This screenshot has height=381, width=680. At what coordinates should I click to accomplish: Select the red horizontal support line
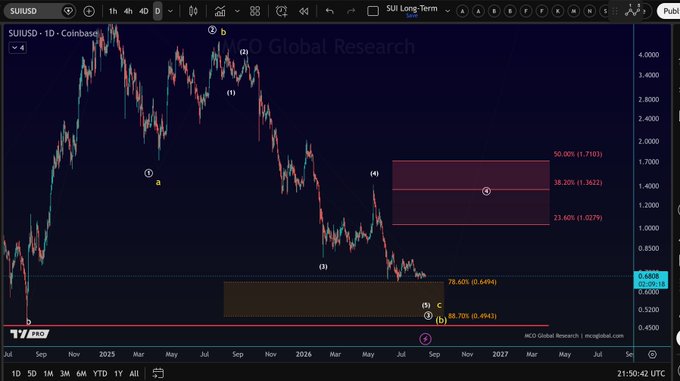pyautogui.click(x=276, y=325)
